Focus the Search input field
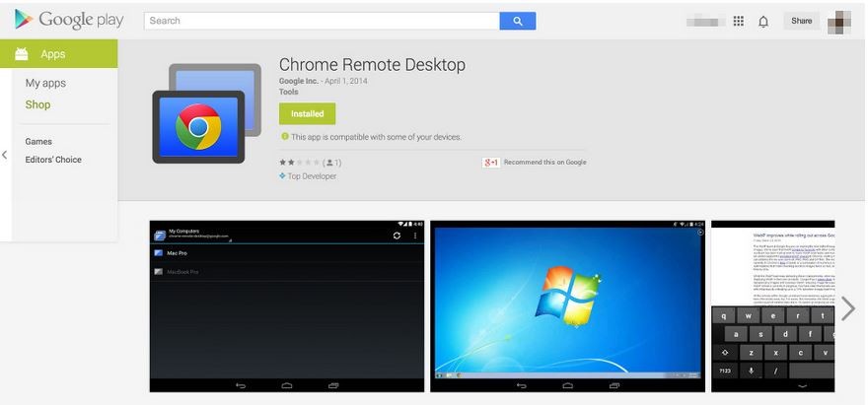Viewport: 868px width, 405px height. [322, 21]
